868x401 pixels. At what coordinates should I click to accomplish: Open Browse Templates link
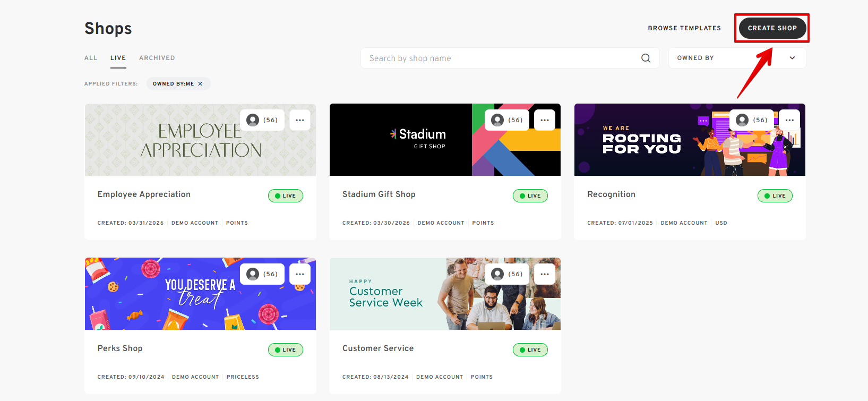[684, 28]
